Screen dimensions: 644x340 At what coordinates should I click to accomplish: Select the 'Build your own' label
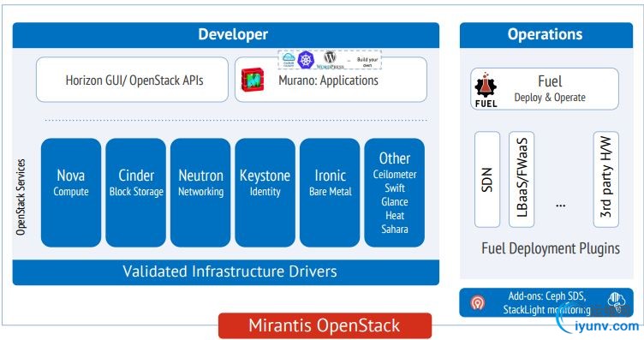(367, 62)
